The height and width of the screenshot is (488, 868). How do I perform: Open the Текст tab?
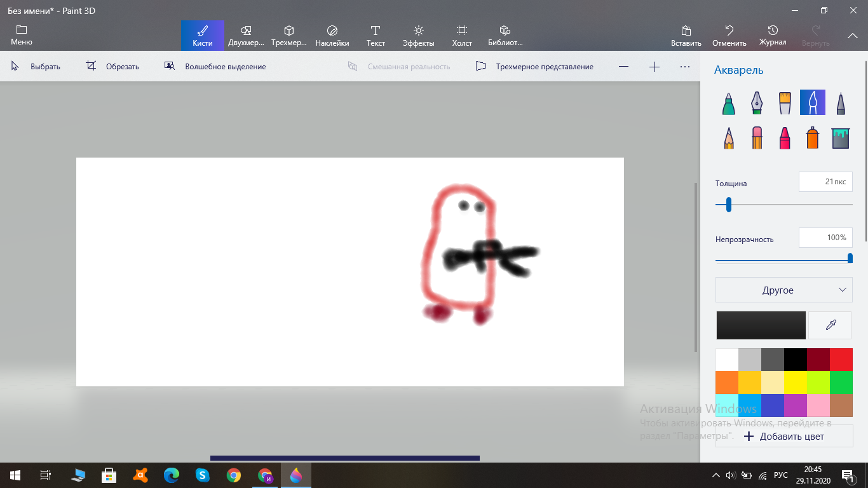click(376, 36)
